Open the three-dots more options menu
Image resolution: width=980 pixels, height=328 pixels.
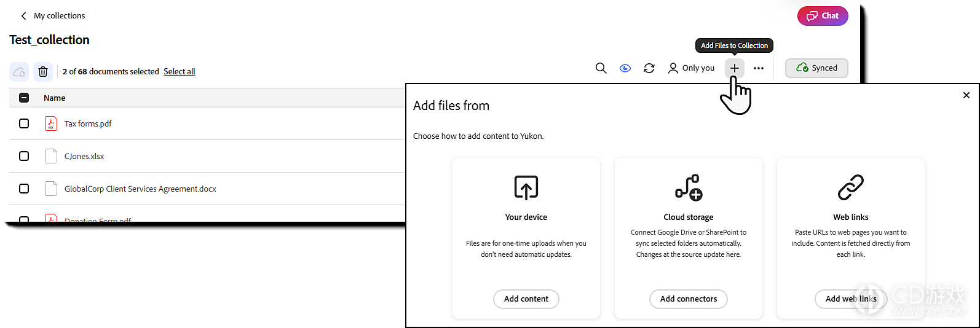[x=759, y=68]
